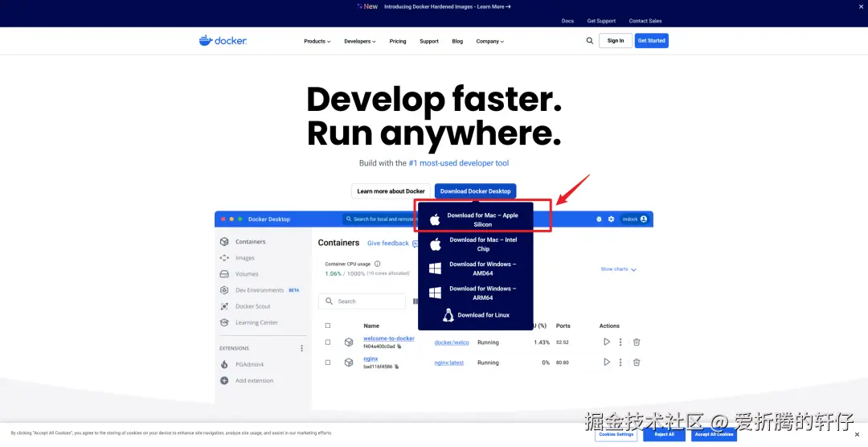Copy the welcome-to-docker container ID icon
The height and width of the screenshot is (447, 868).
coord(399,347)
